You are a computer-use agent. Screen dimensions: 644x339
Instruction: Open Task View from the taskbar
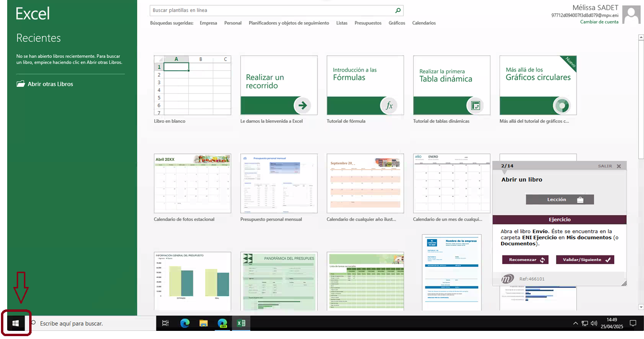165,323
